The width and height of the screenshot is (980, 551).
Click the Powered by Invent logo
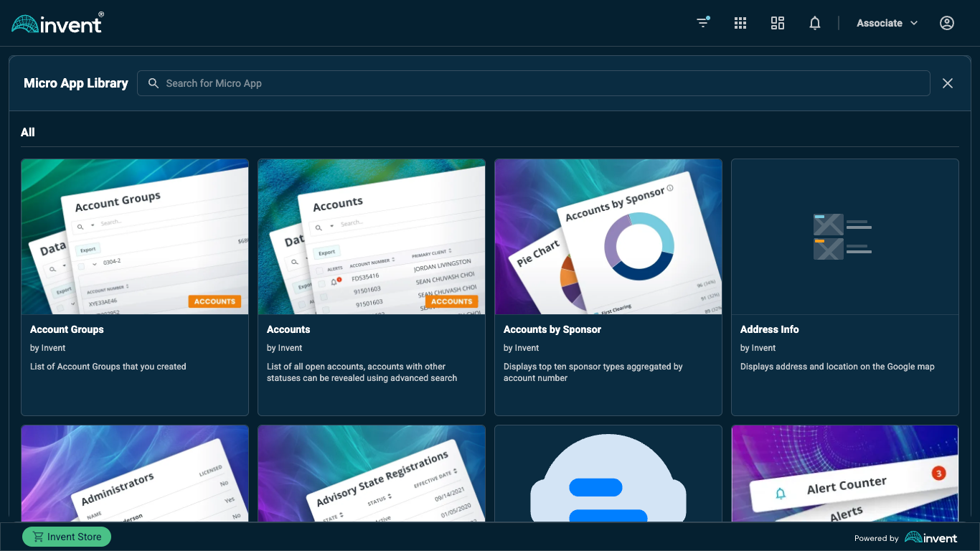930,537
